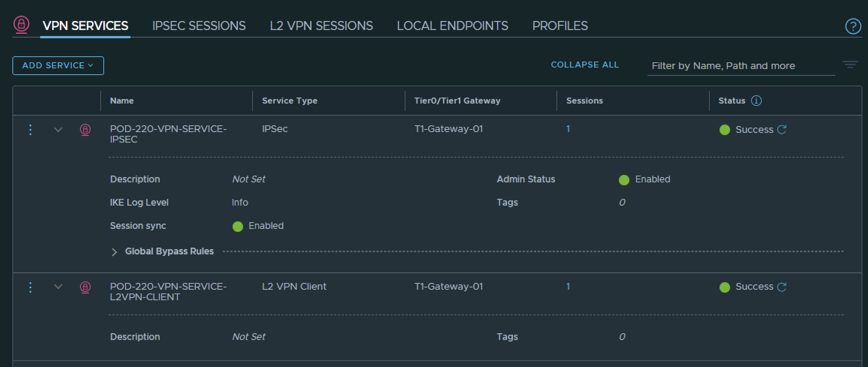Image resolution: width=868 pixels, height=367 pixels.
Task: Switch to the L2 VPN Sessions tab
Action: [x=321, y=26]
